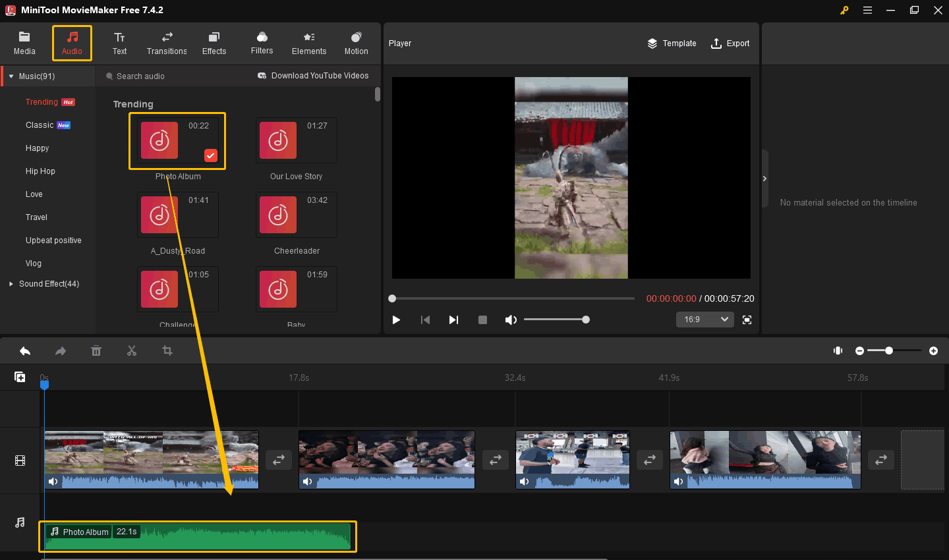Open the Text tab

pyautogui.click(x=119, y=43)
